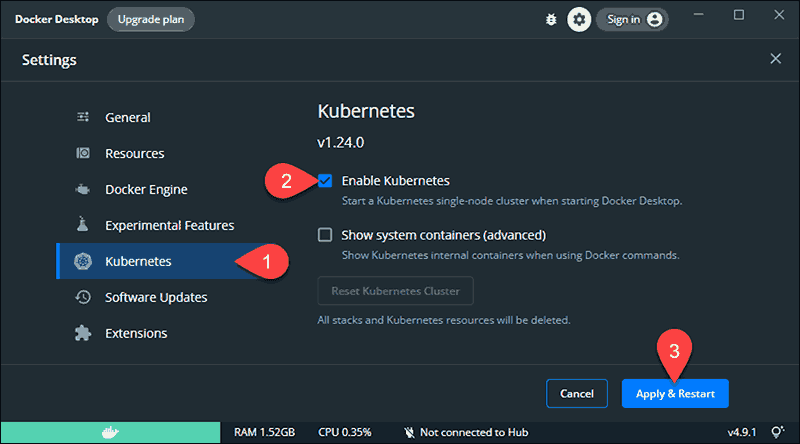This screenshot has height=444, width=800.
Task: Click the Docker Engine whale icon
Action: (x=84, y=190)
